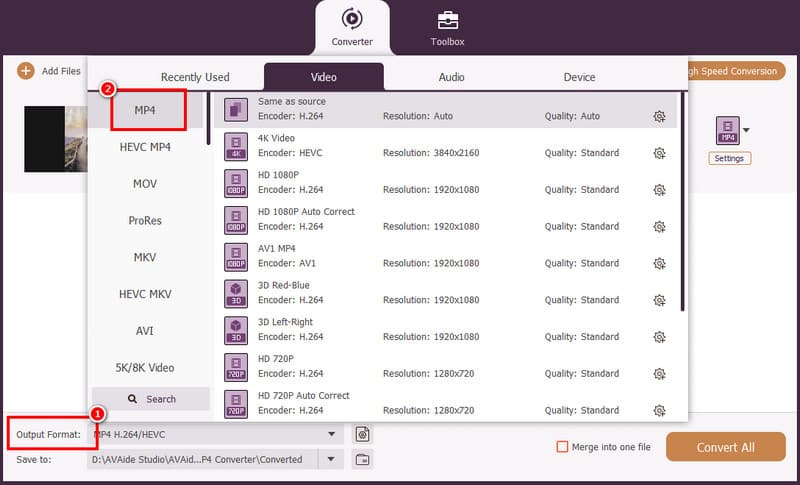The image size is (800, 485).
Task: Click gear icon for AV1 MP4 preset
Action: (x=659, y=264)
